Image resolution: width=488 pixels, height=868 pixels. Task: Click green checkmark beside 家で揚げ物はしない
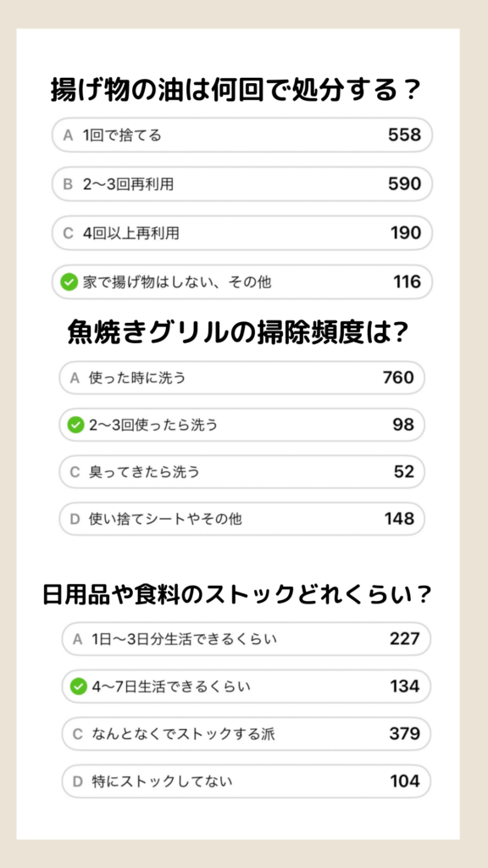click(x=69, y=282)
